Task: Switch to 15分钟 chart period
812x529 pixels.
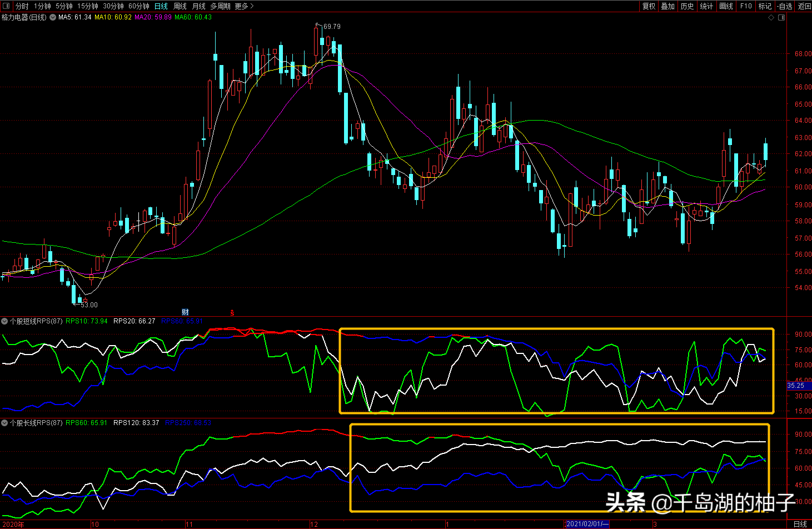Action: coord(87,6)
